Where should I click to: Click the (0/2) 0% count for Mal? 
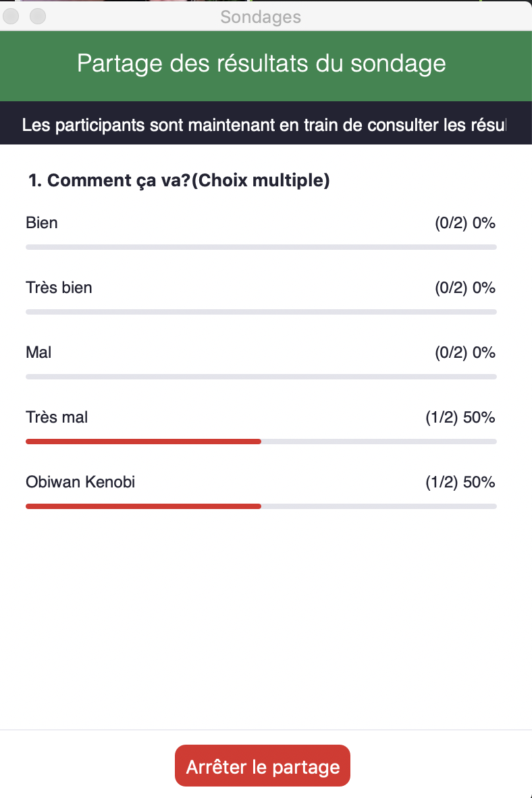pos(465,352)
